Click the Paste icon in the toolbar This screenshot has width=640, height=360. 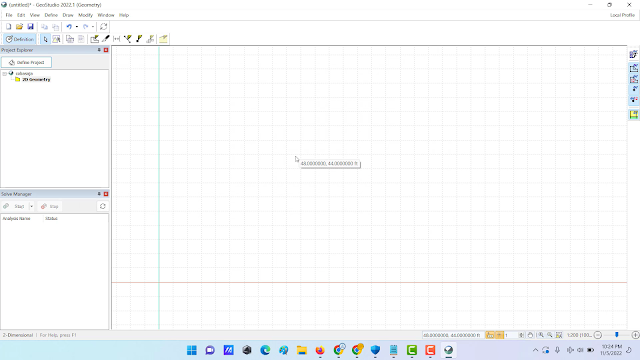tap(56, 27)
